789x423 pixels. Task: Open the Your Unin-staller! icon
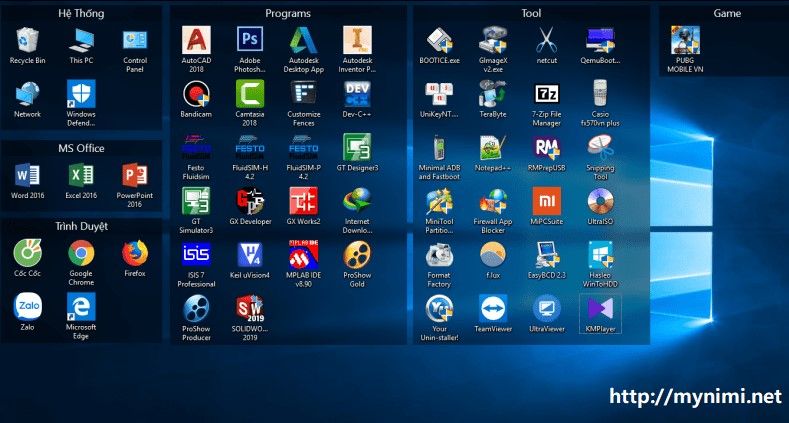pos(439,309)
